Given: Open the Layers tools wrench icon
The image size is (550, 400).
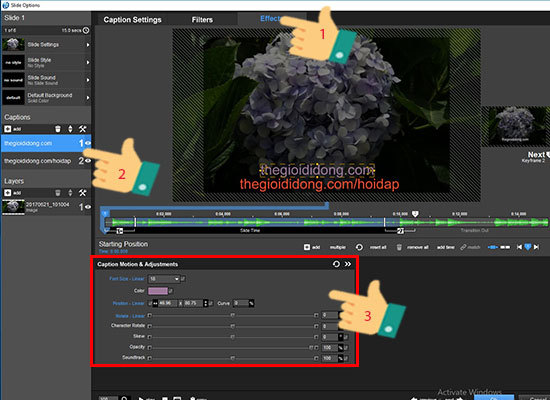Looking at the screenshot, I should tap(82, 193).
